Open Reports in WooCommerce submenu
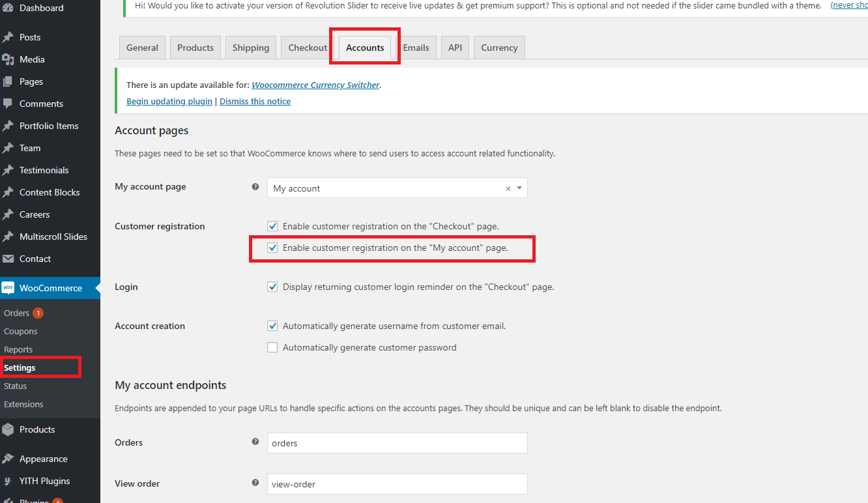Viewport: 868px width, 503px height. (x=18, y=350)
